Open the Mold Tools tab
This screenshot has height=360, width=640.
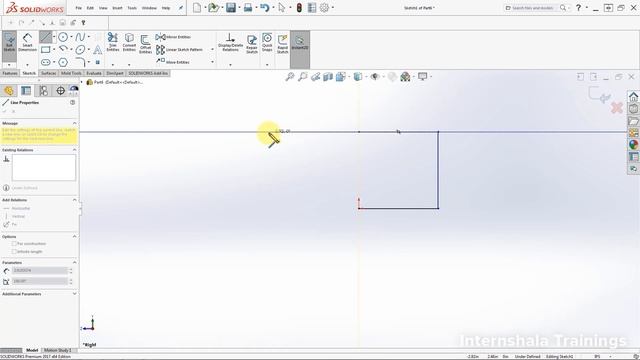(71, 73)
